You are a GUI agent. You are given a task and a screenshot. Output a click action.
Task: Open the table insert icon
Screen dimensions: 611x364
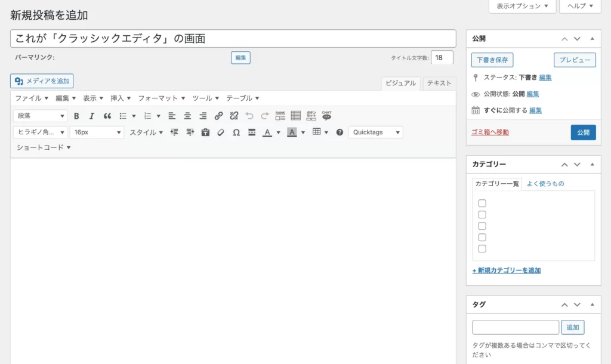click(x=316, y=132)
